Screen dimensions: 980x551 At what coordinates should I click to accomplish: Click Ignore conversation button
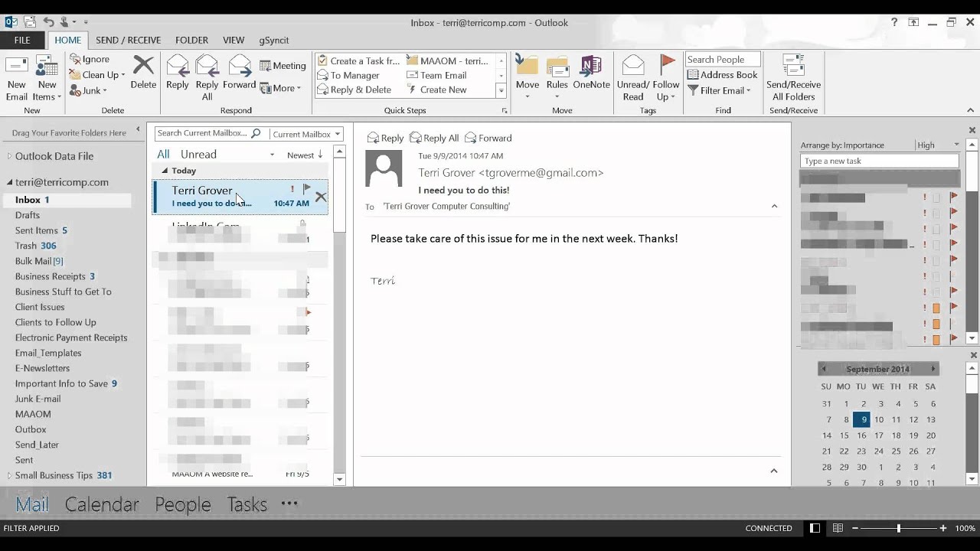click(x=90, y=59)
